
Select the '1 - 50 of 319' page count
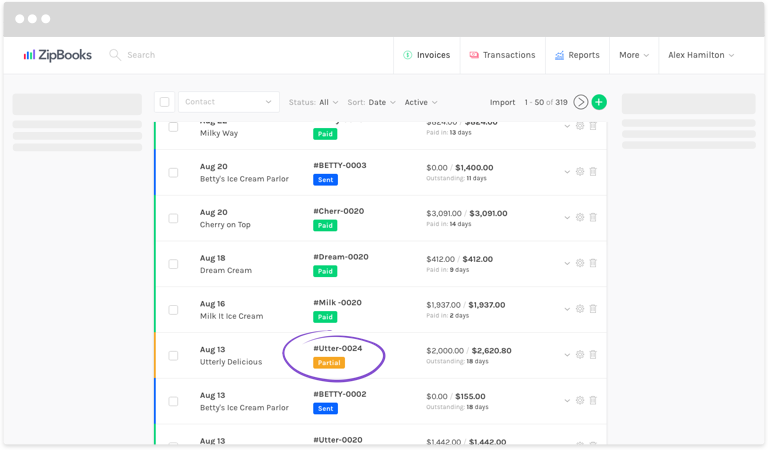click(x=546, y=102)
